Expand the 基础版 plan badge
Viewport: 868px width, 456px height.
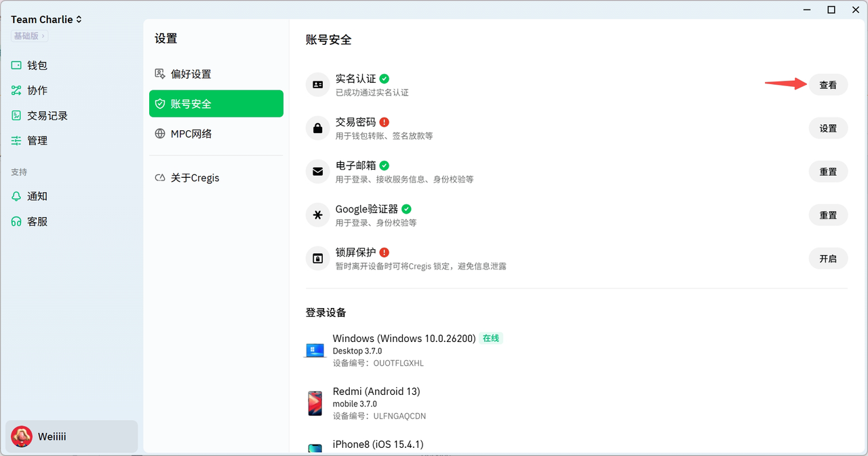(29, 36)
